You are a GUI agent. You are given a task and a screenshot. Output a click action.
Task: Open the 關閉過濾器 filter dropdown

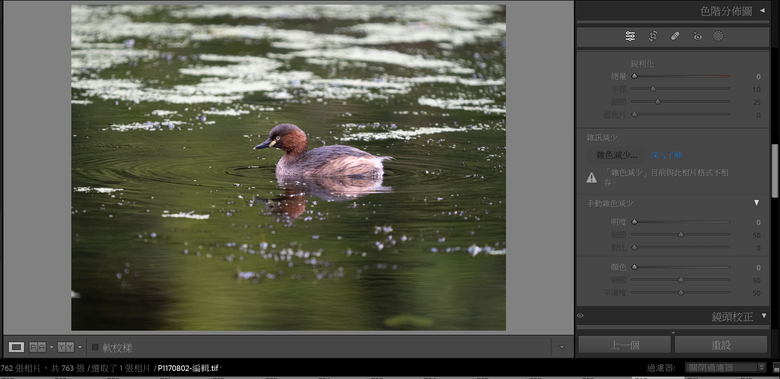tap(725, 368)
